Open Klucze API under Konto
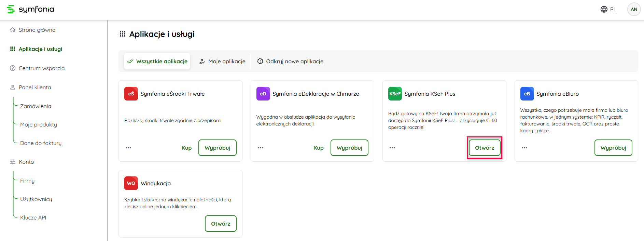 tap(33, 217)
